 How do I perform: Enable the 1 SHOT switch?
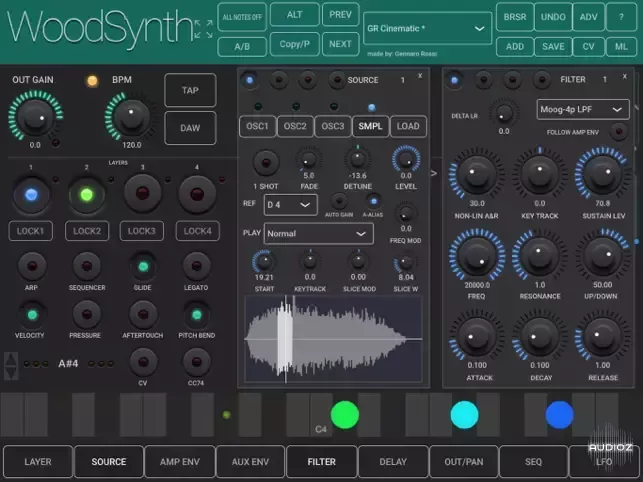pos(266,163)
